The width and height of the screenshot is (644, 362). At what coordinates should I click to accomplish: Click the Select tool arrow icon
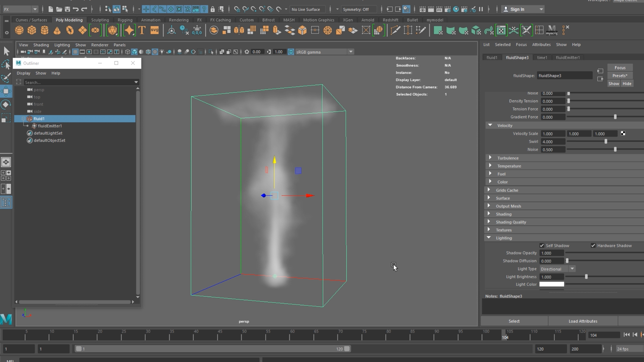(x=6, y=51)
